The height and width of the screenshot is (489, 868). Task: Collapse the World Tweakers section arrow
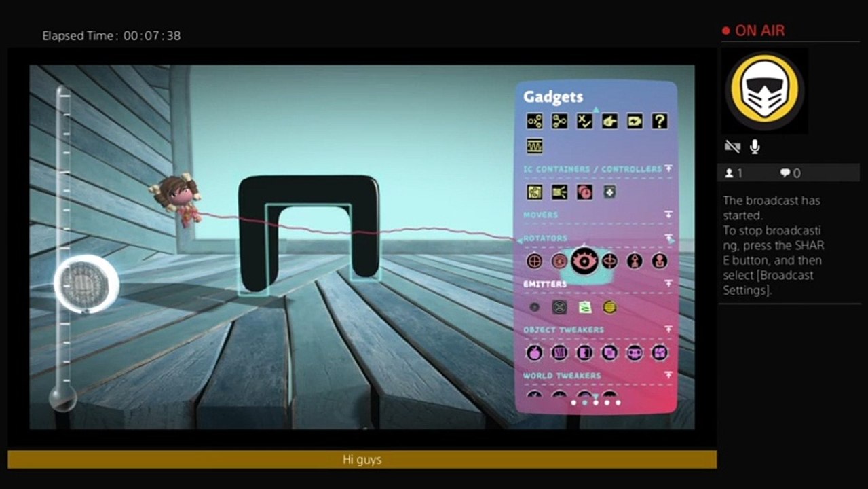pyautogui.click(x=668, y=375)
